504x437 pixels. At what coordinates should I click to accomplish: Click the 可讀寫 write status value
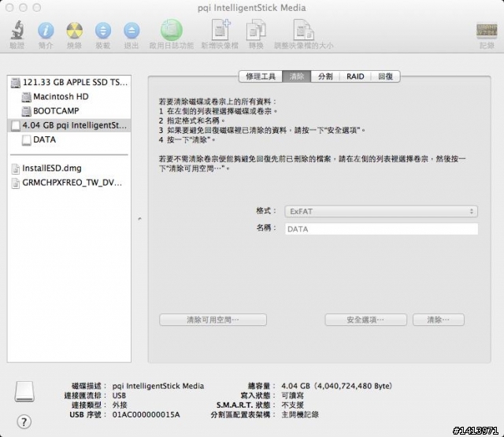(292, 395)
